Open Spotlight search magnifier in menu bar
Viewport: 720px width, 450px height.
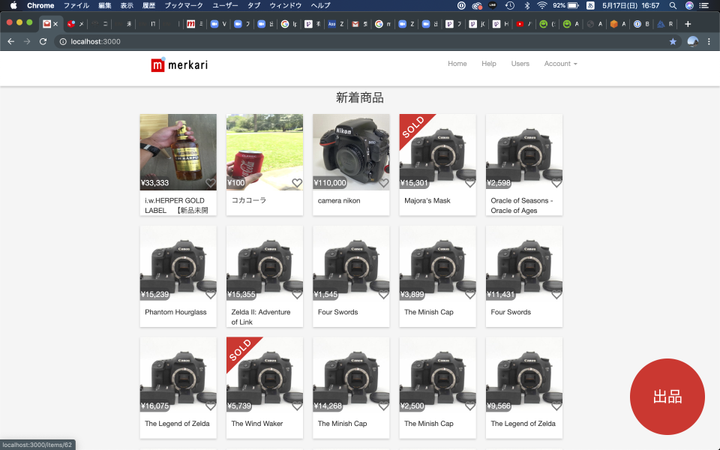click(672, 6)
